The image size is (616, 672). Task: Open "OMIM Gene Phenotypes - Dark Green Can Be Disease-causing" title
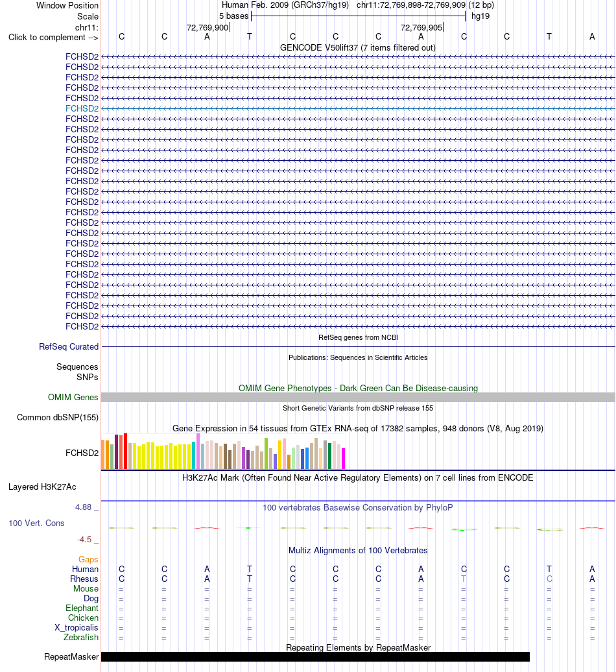point(358,389)
